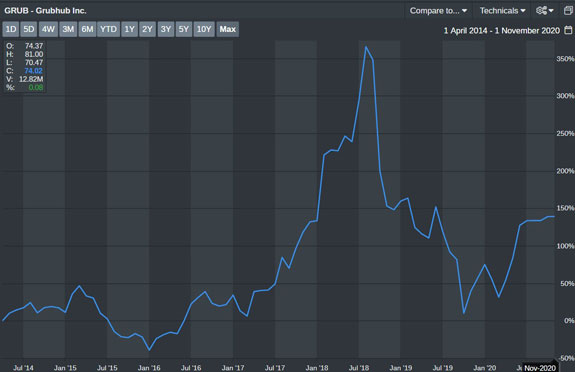Switch chart to 4W range
575x372 pixels.
click(48, 29)
